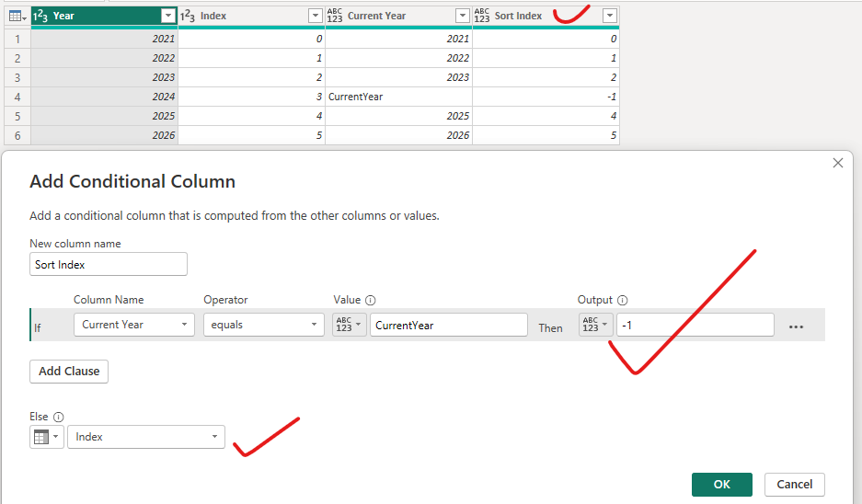The image size is (862, 504).
Task: Click the Index cell showing 3
Action: [x=251, y=97]
